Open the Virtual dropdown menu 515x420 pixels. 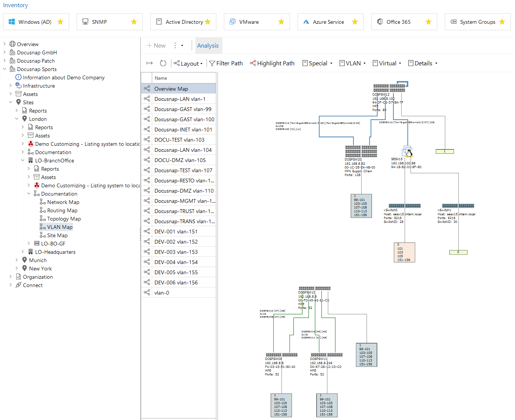[387, 63]
